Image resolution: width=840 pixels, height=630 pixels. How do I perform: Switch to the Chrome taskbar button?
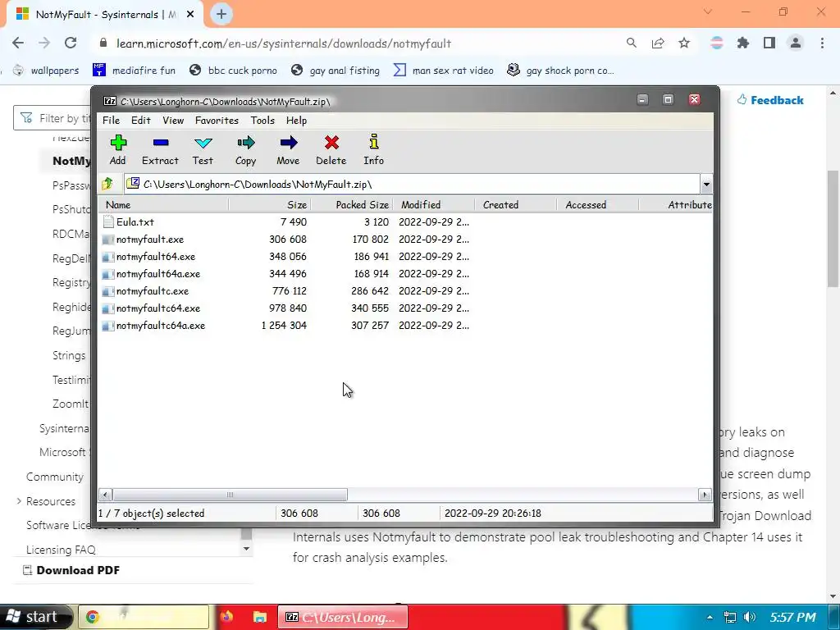(144, 617)
